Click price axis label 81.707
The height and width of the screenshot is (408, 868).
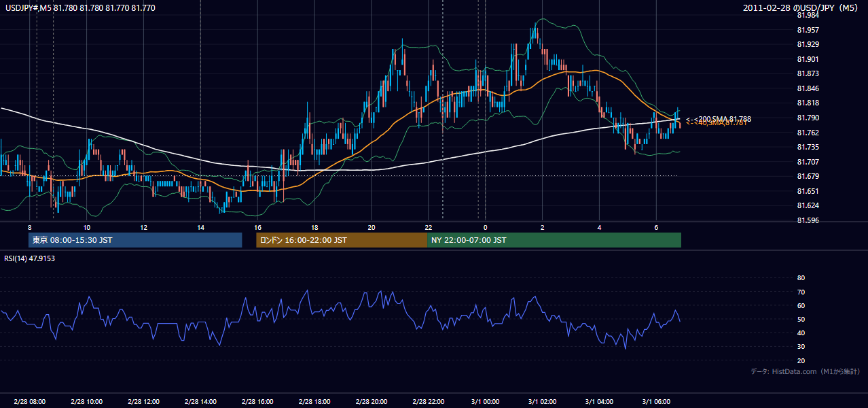[808, 162]
